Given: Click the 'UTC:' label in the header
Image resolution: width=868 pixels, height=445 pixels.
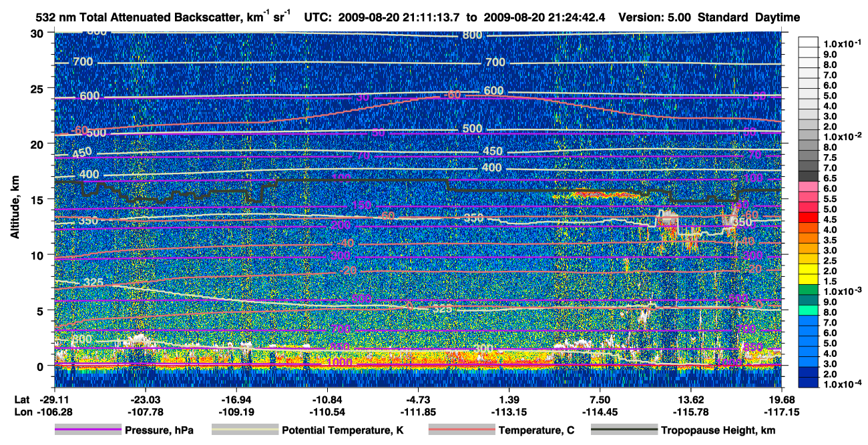Looking at the screenshot, I should [317, 17].
